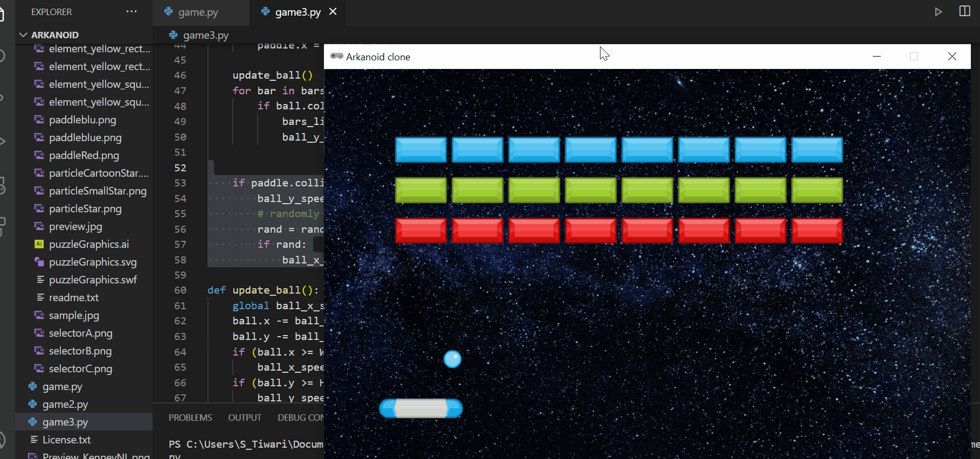Screen dimensions: 980x459
Task: Click the image icon beside selectorA.png
Action: pos(39,333)
